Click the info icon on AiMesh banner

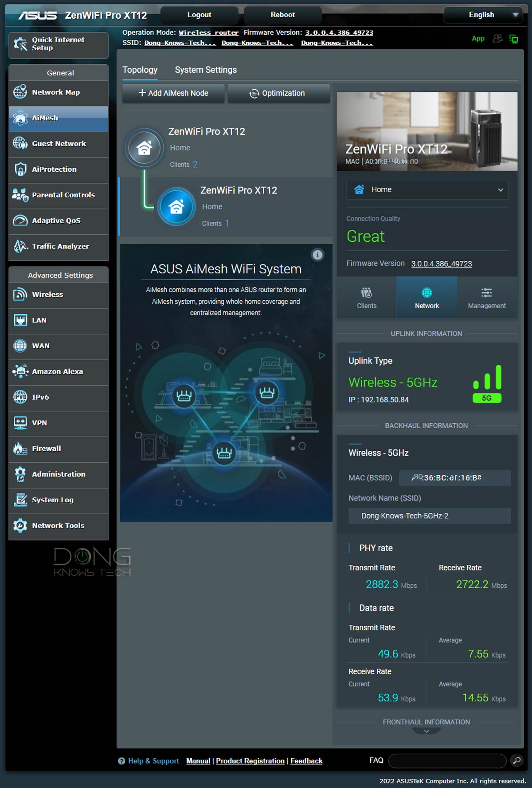point(317,255)
